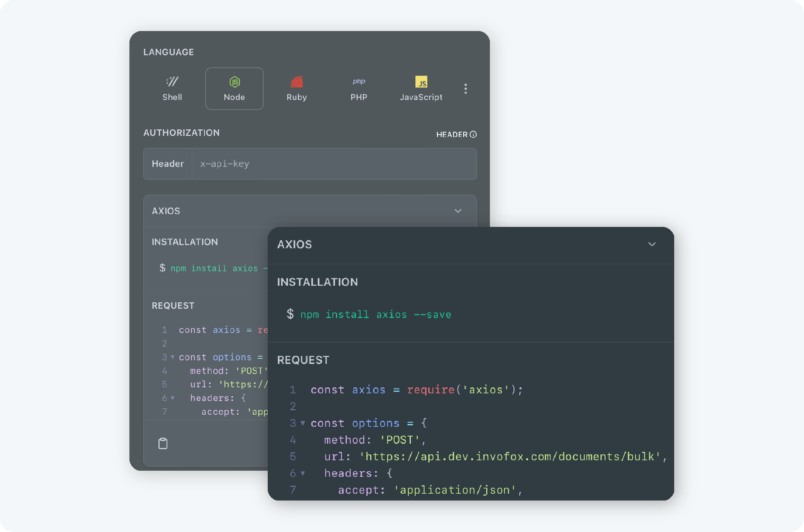Open the front AXIOS library chevron
The width and height of the screenshot is (804, 532).
652,244
